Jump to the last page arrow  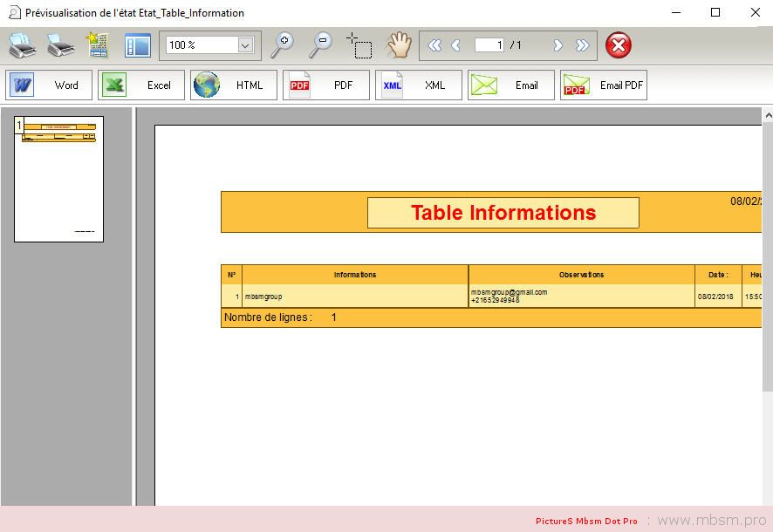pos(582,45)
